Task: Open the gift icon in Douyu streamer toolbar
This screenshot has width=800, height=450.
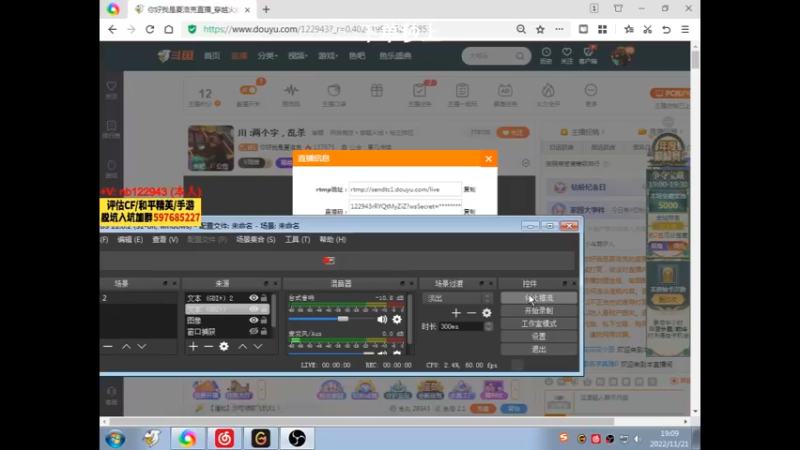Action: pyautogui.click(x=377, y=91)
